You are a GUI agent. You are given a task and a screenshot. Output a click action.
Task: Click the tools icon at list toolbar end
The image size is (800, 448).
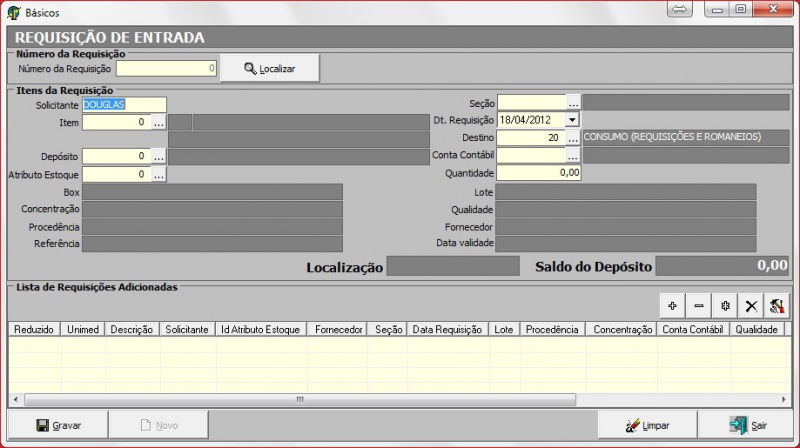777,305
